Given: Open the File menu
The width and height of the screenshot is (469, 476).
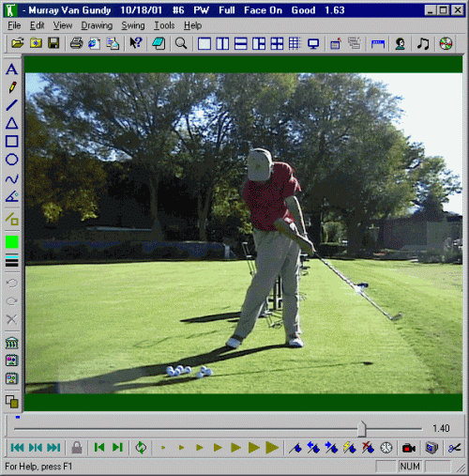Looking at the screenshot, I should (14, 25).
